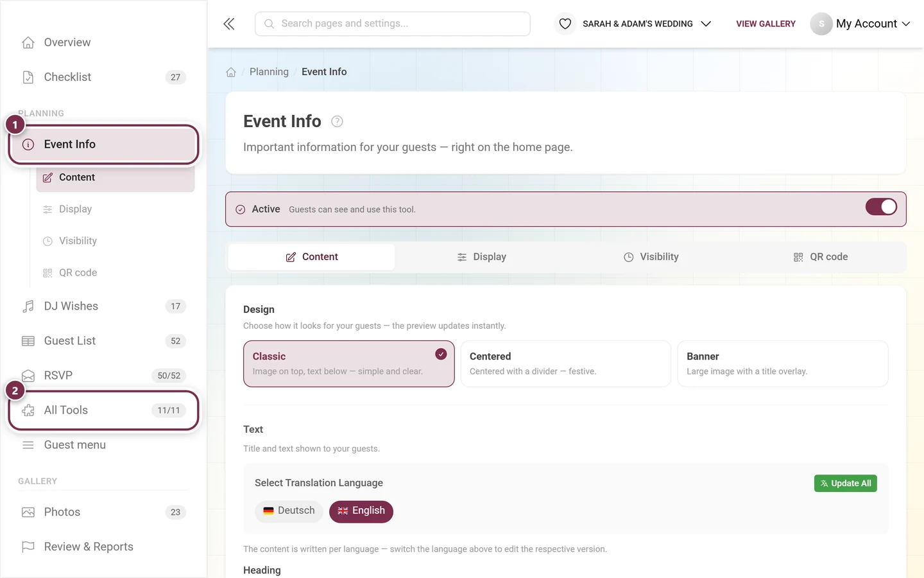
Task: Click the search pages and settings field
Action: point(393,24)
